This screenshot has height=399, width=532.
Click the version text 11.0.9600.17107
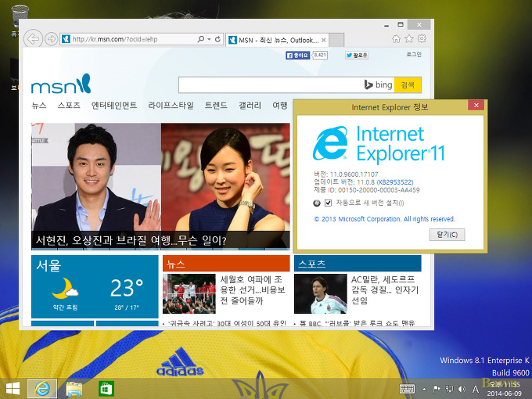coord(354,174)
